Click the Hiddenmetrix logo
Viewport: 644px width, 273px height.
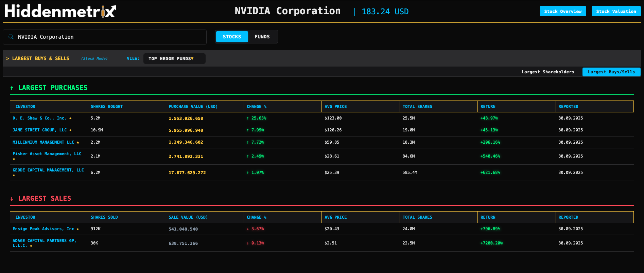pos(60,11)
